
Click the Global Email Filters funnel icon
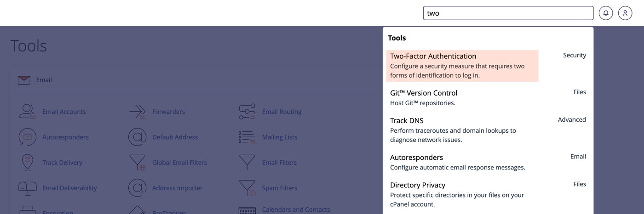click(137, 163)
